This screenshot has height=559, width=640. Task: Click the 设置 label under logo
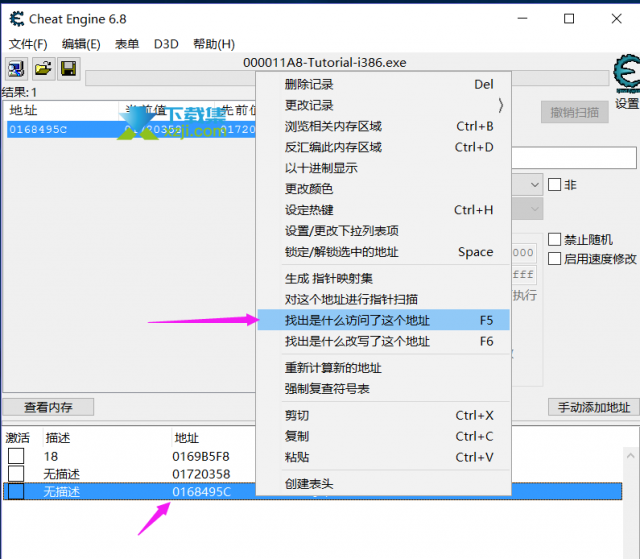coord(627,104)
